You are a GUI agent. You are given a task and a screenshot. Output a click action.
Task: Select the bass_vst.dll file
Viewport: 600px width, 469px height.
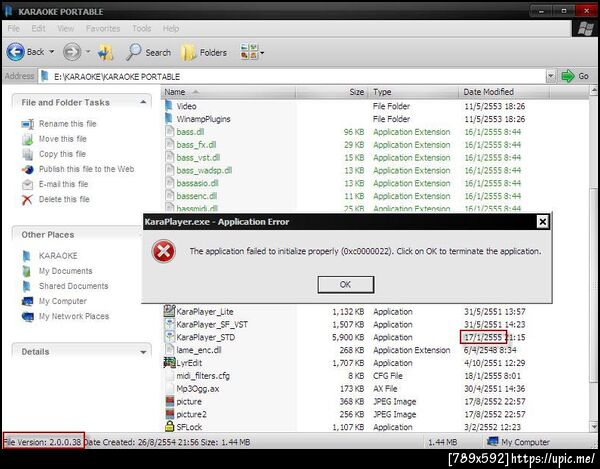pyautogui.click(x=198, y=158)
